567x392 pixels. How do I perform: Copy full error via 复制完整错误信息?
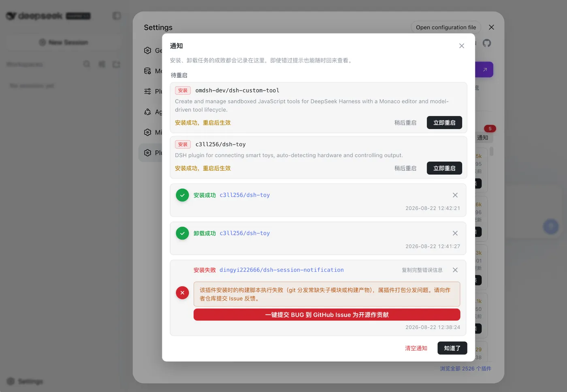(x=422, y=270)
